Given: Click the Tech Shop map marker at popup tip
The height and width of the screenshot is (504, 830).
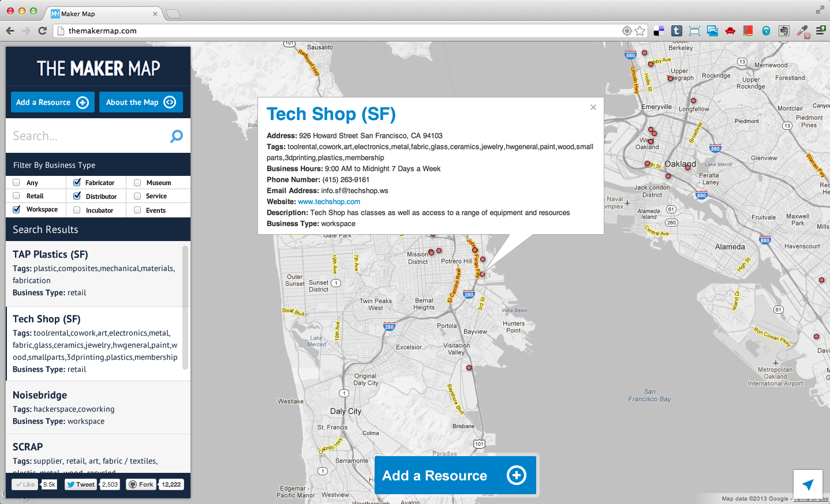Looking at the screenshot, I should [x=482, y=274].
